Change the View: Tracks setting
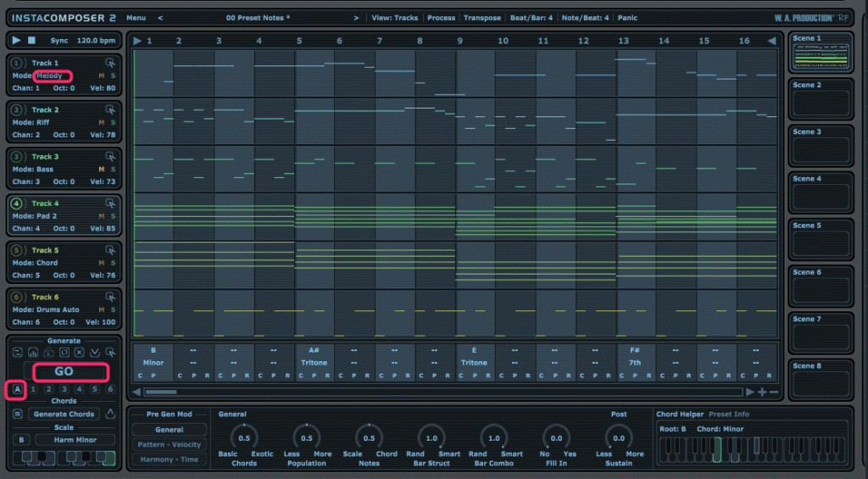868x479 pixels. [x=395, y=18]
